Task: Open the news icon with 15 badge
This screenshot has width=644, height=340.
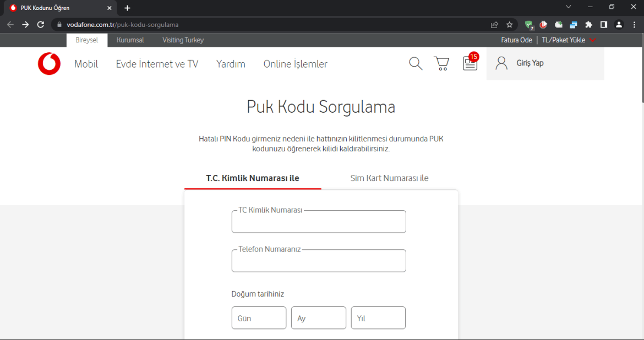Action: click(x=470, y=64)
